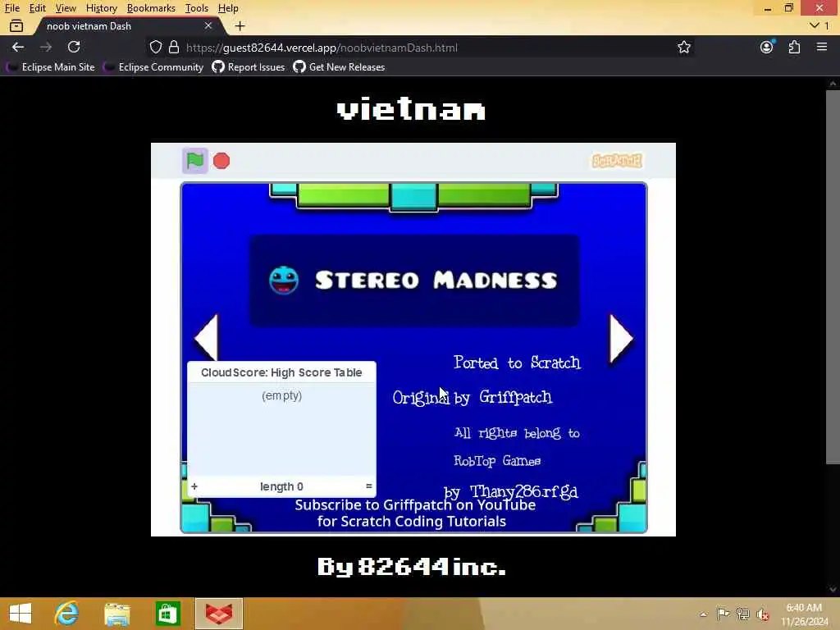The image size is (840, 630).
Task: Click the page vertical scrollbar thumb
Action: (833, 277)
